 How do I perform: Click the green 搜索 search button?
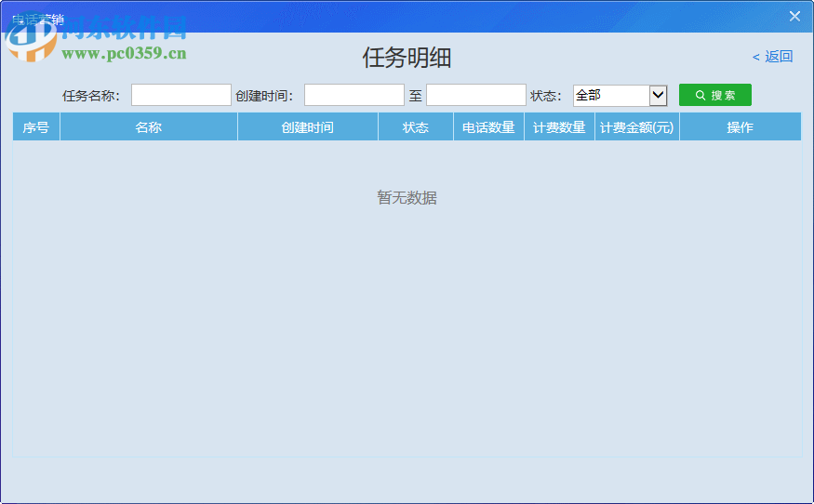(x=714, y=95)
